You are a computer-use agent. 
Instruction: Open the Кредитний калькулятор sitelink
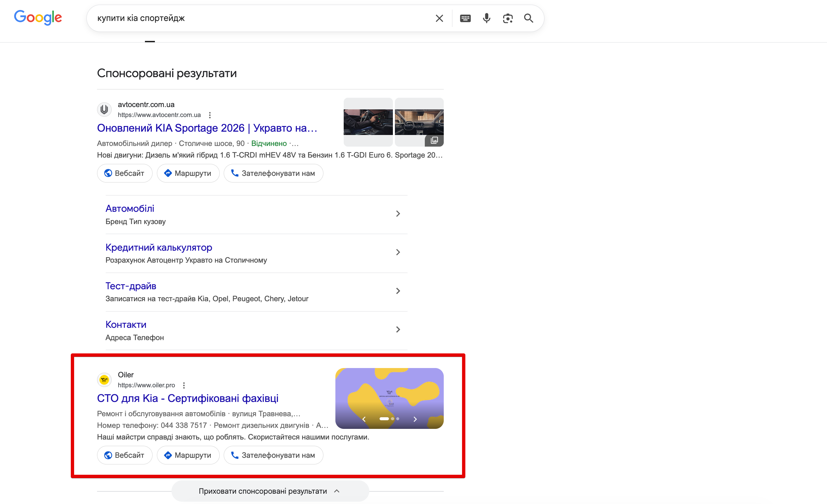click(159, 247)
